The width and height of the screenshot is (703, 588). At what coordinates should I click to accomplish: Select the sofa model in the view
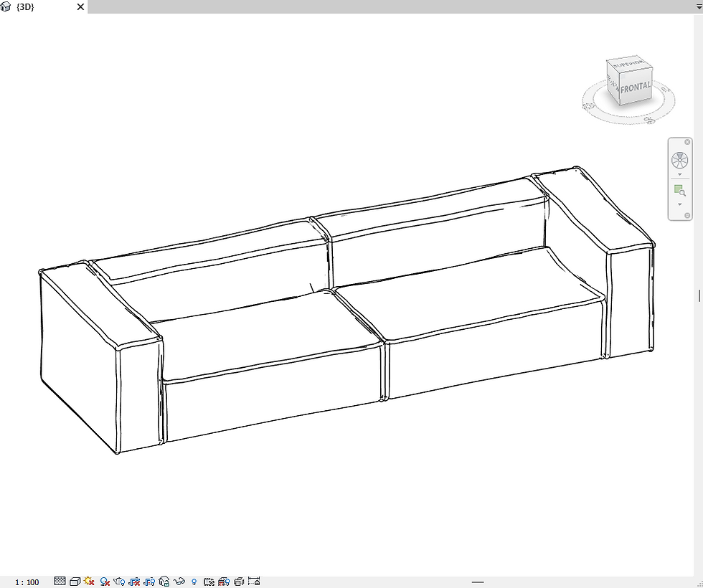(346, 310)
